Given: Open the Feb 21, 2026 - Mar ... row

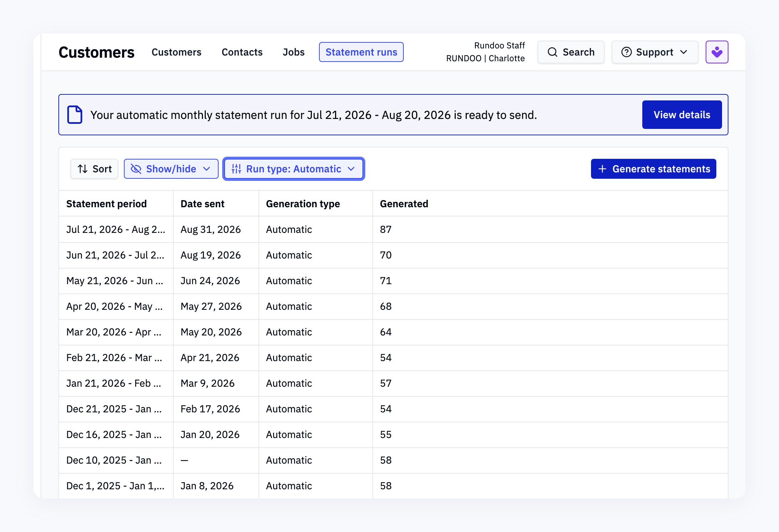Looking at the screenshot, I should point(393,358).
